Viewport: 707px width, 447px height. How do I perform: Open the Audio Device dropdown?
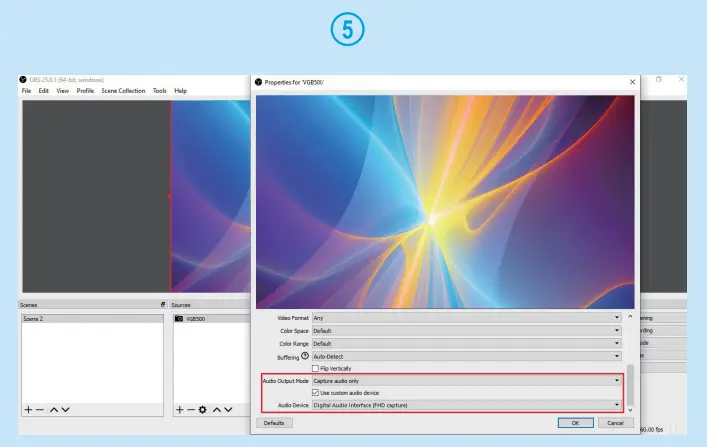tap(466, 405)
